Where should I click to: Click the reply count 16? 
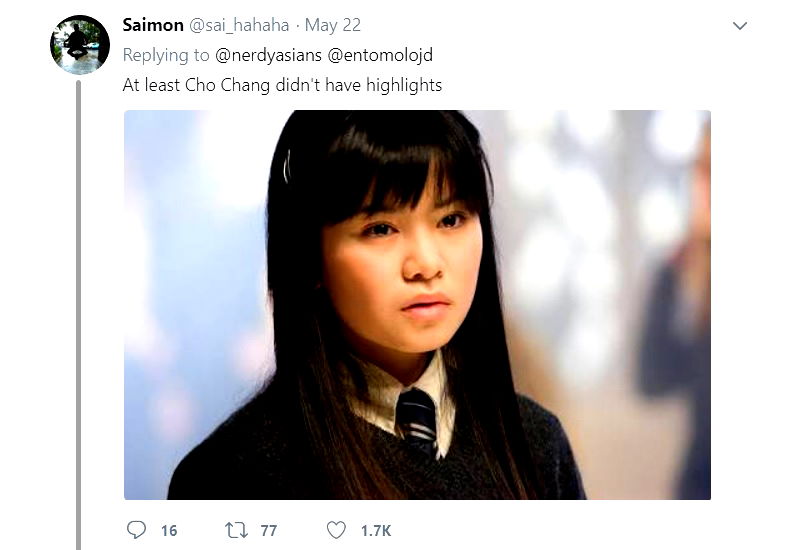169,531
